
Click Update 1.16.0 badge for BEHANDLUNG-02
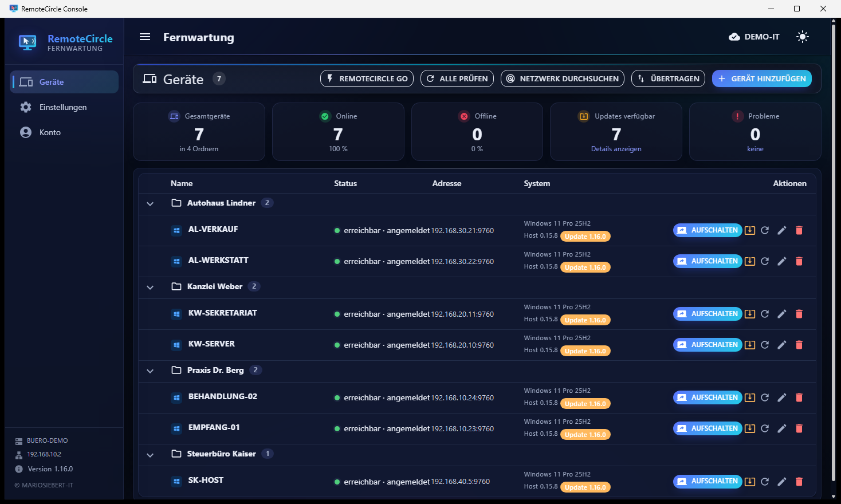coord(585,404)
